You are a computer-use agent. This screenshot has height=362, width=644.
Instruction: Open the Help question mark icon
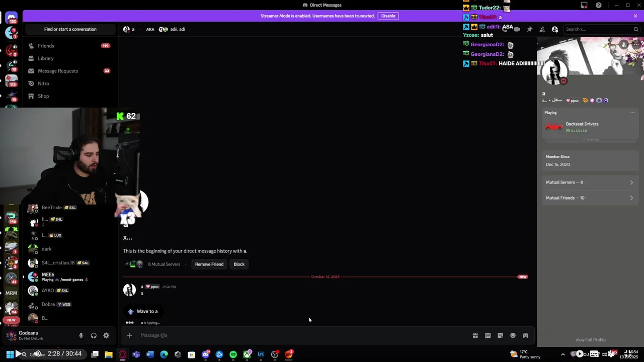[x=598, y=5]
